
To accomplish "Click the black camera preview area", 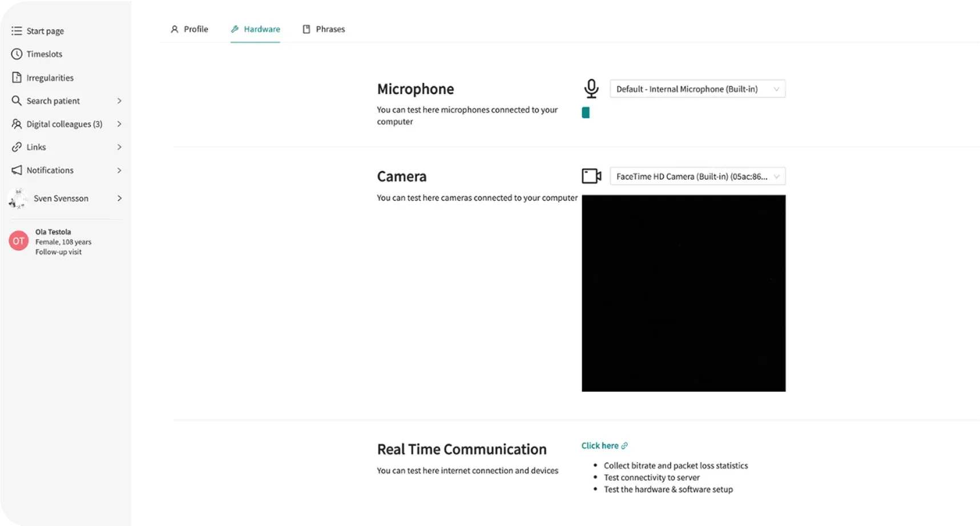I will click(x=683, y=293).
